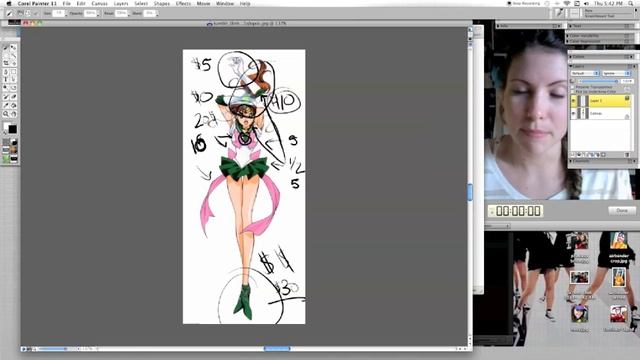Select the Brush tool in the toolbox
This screenshot has width=640, height=360.
pyautogui.click(x=6, y=48)
